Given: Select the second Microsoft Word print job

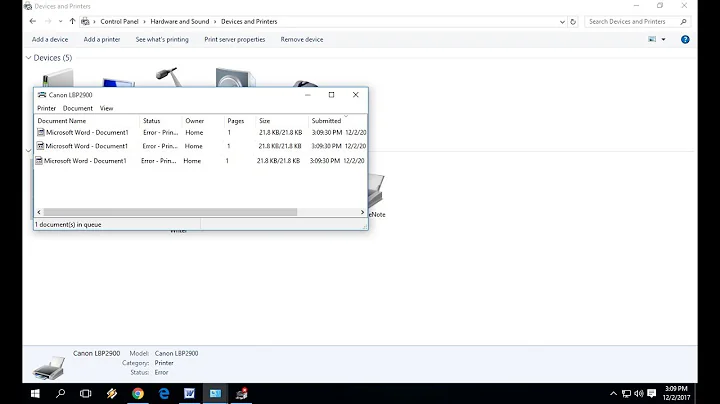Looking at the screenshot, I should 201,146.
